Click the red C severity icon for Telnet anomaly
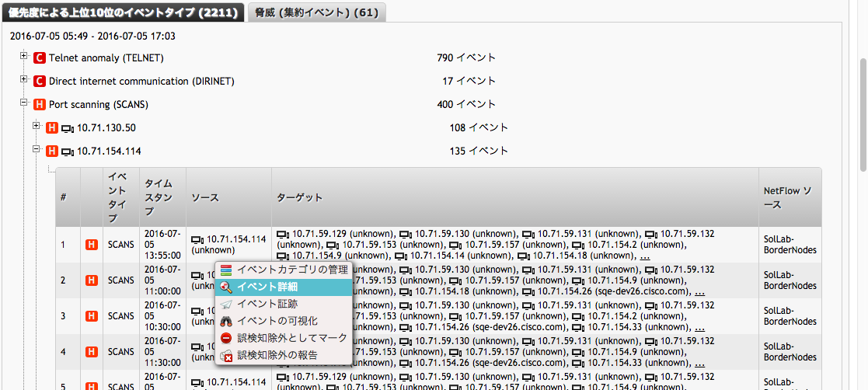Screen dimensions: 868x390 pos(40,58)
